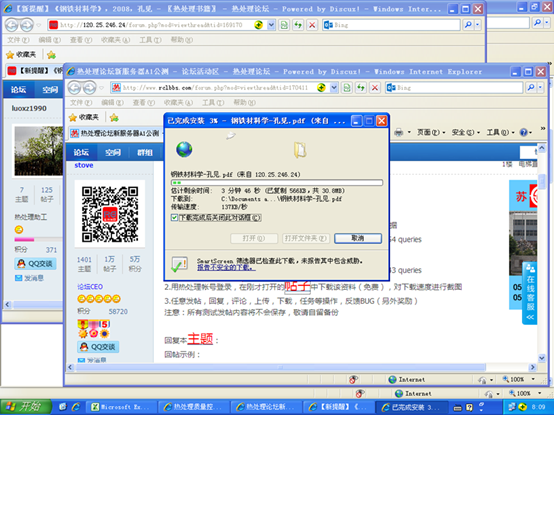Open 编辑 menu in front IE window
The width and height of the screenshot is (554, 523).
pyautogui.click(x=112, y=102)
